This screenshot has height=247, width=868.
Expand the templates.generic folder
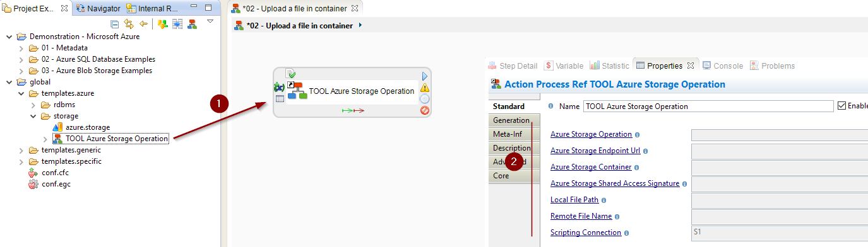pos(21,150)
